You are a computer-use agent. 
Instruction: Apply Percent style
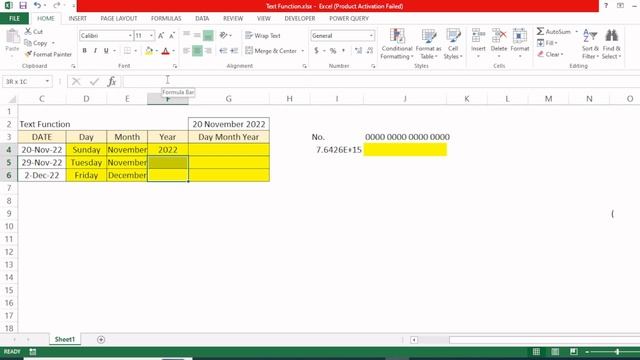333,51
